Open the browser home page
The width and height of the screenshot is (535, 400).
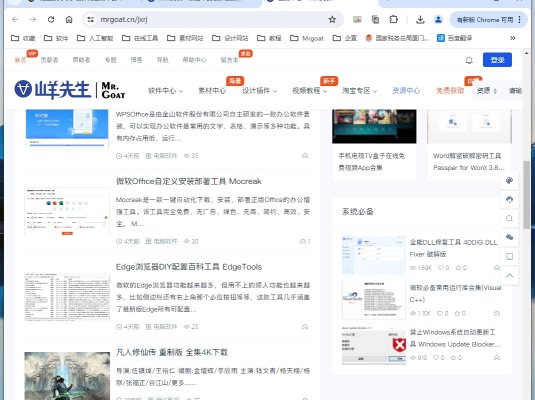69,19
